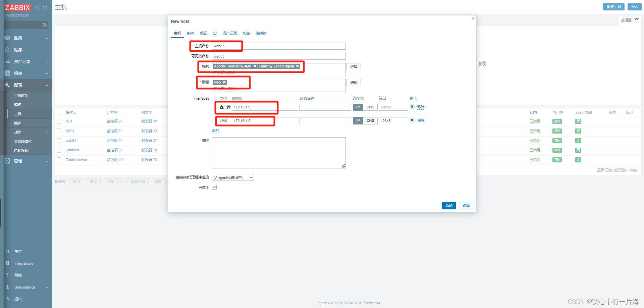This screenshot has height=308, width=644.
Task: Remove Linux by Zabbix agent template tag
Action: pyautogui.click(x=297, y=66)
